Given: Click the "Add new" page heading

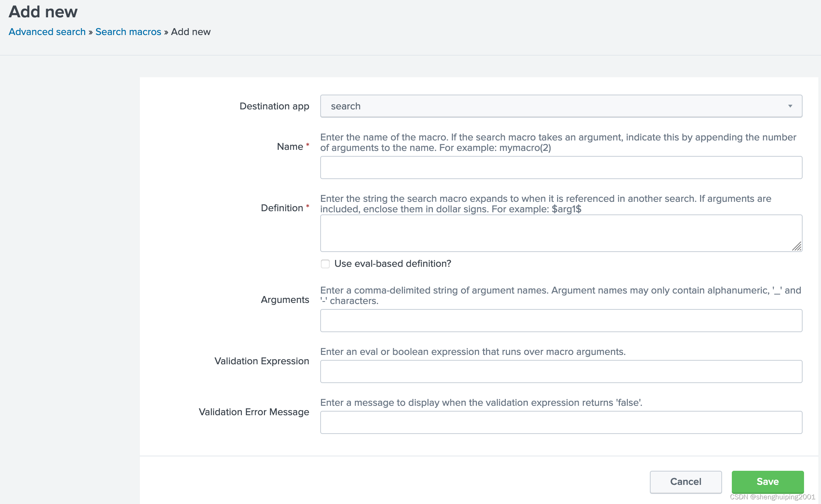Looking at the screenshot, I should (43, 12).
